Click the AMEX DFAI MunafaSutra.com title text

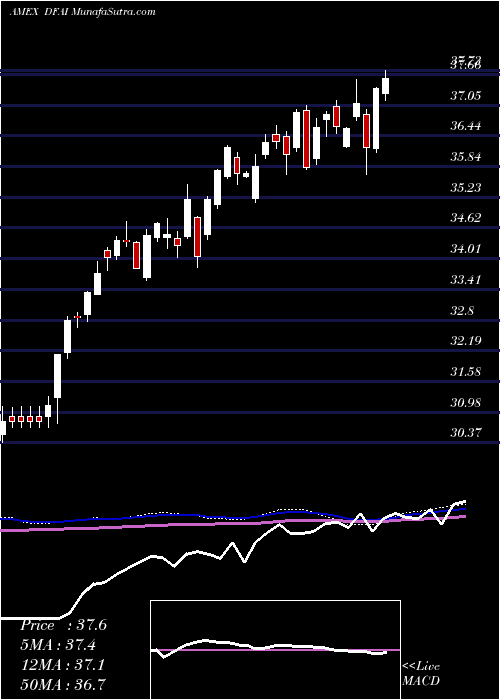[x=83, y=11]
